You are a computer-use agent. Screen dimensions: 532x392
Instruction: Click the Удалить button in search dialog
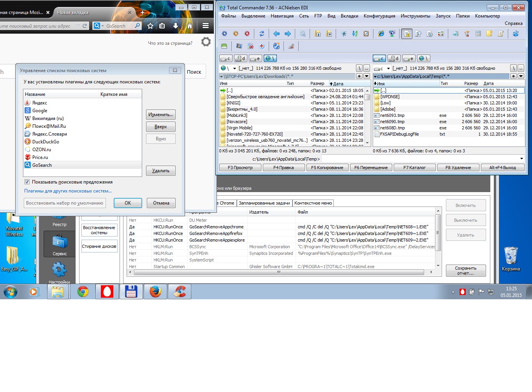point(161,171)
